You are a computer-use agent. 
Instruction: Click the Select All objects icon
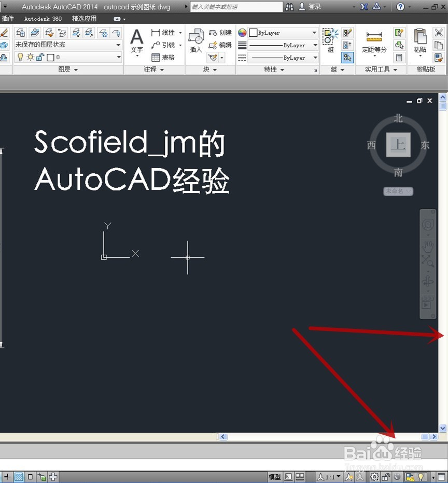(399, 45)
